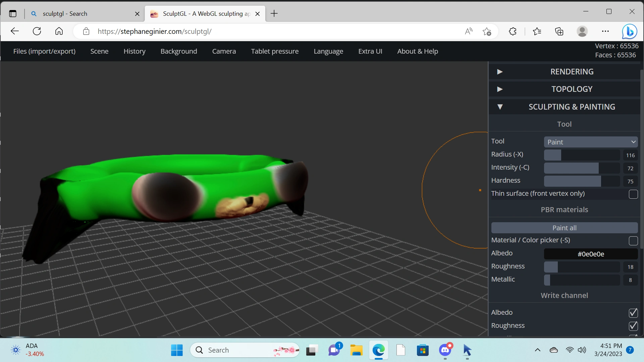Pick the Albedo color #0e0e0e
Screen dimensions: 644x362
(x=591, y=254)
